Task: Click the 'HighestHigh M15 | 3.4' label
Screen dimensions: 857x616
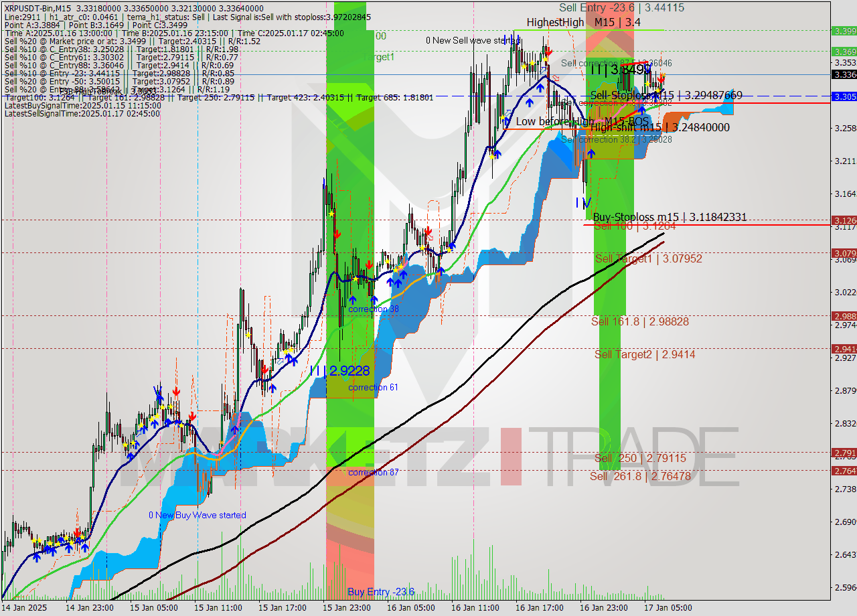Action: point(584,22)
